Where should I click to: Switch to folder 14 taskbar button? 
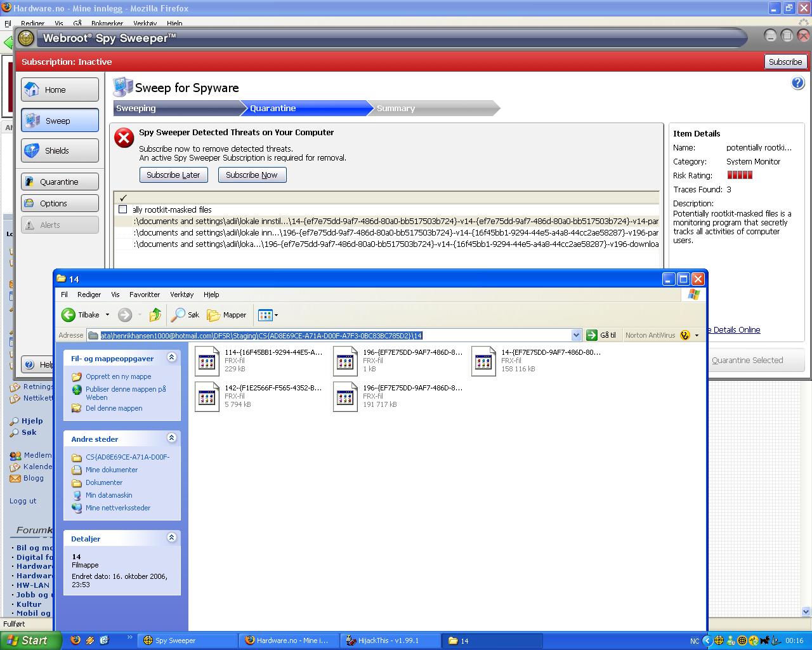pyautogui.click(x=492, y=640)
